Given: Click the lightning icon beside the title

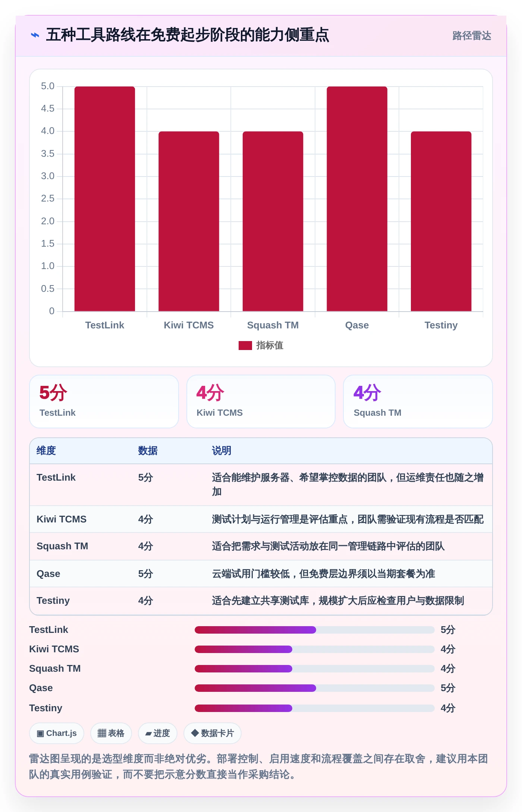Looking at the screenshot, I should [35, 35].
